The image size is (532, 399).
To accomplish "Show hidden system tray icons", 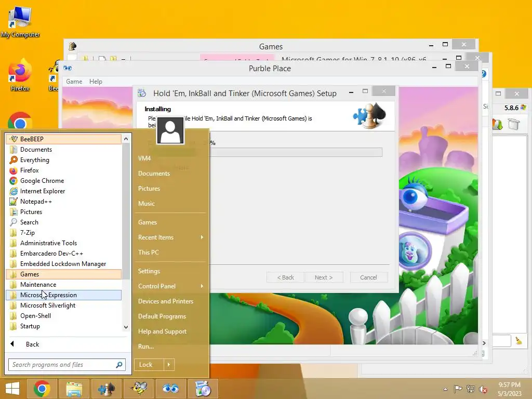I will pyautogui.click(x=445, y=389).
